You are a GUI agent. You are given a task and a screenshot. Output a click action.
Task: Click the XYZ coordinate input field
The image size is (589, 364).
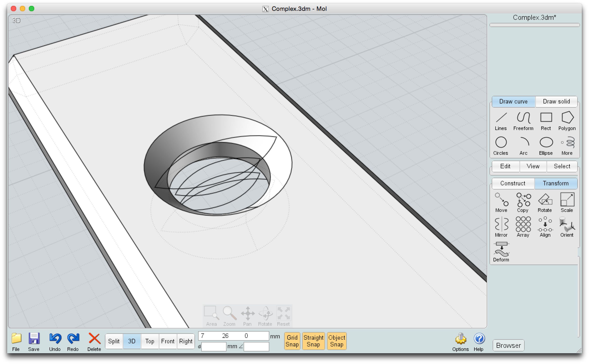point(233,336)
